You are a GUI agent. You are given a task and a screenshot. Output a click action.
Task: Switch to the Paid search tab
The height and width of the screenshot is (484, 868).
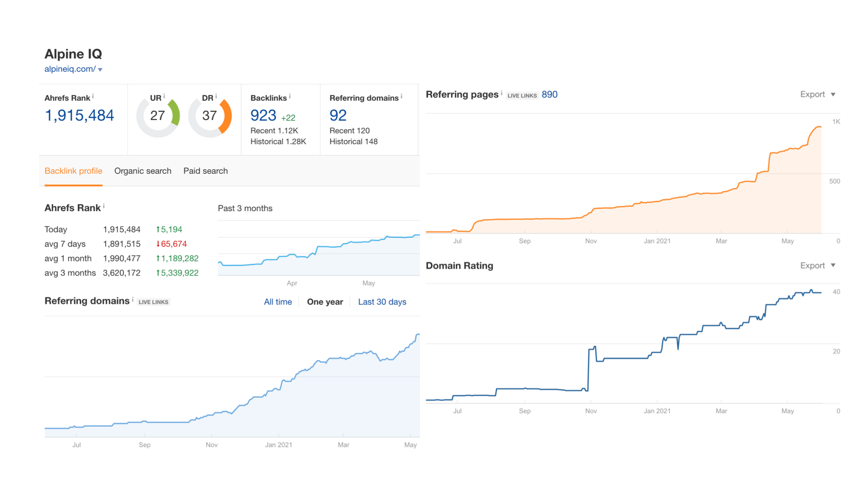point(206,171)
